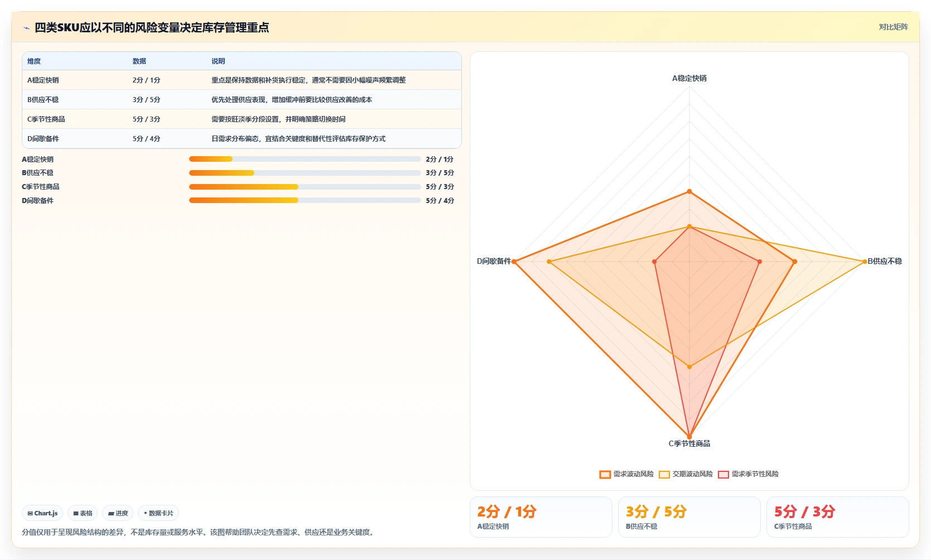Click the progress value 2分 / 1分 beside A稳定快销 bar
931x560 pixels.
(x=440, y=160)
